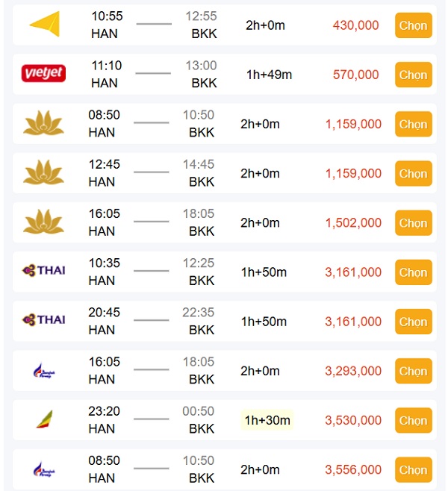Click the lotus logo on 1,502,000 flight

pyautogui.click(x=44, y=222)
